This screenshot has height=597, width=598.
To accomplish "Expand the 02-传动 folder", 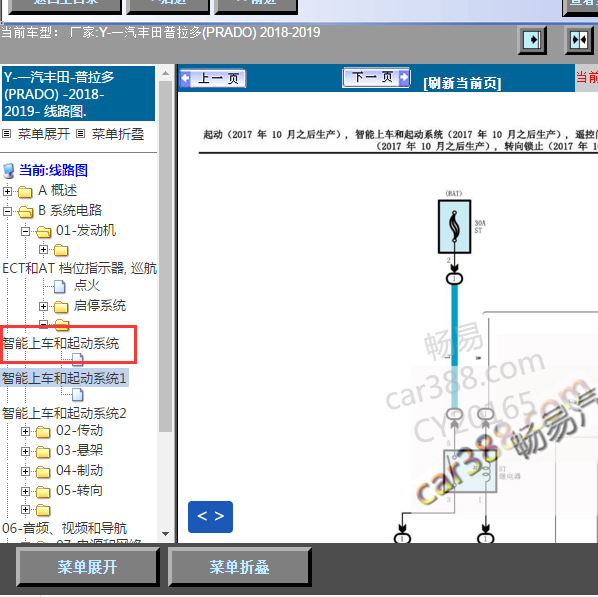I will tap(25, 431).
